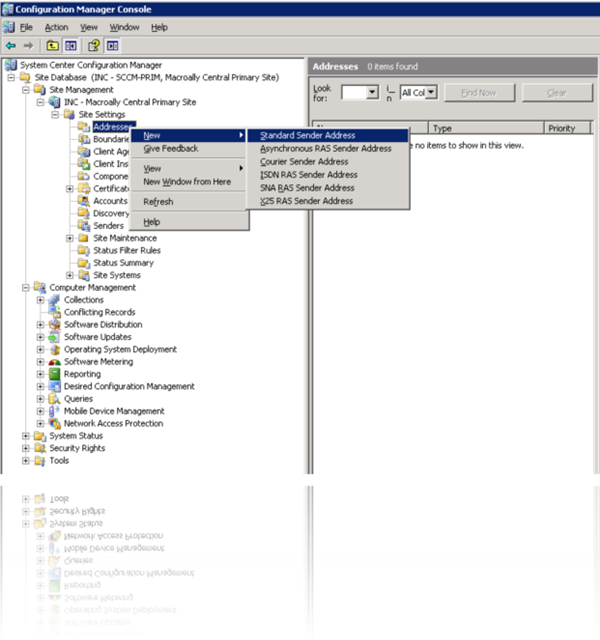Sort by the Type column header
The width and height of the screenshot is (600, 640).
486,128
